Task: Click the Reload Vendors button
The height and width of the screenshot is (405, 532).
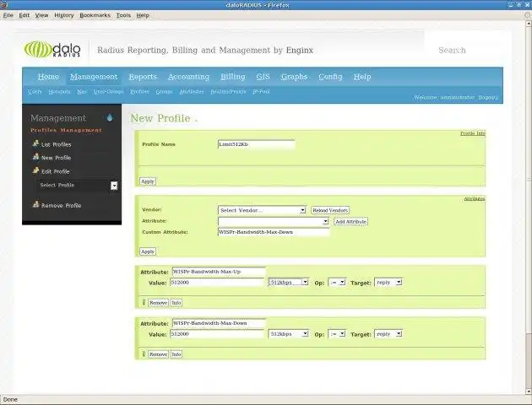Action: click(x=330, y=210)
